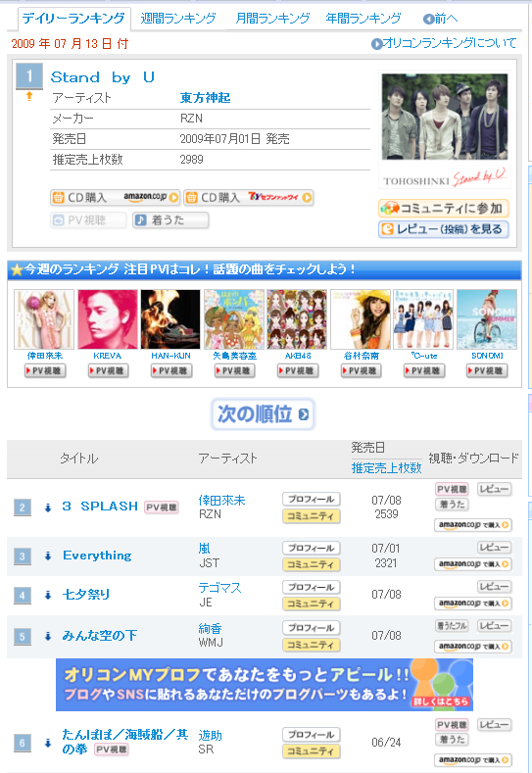The image size is (532, 773).
Task: Open the KREVA PV thumbnail
Action: [108, 319]
